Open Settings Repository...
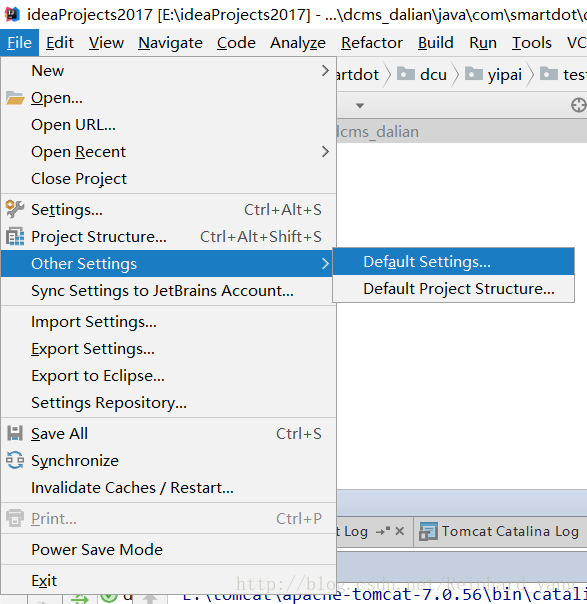Viewport: 587px width, 604px height. [x=168, y=403]
